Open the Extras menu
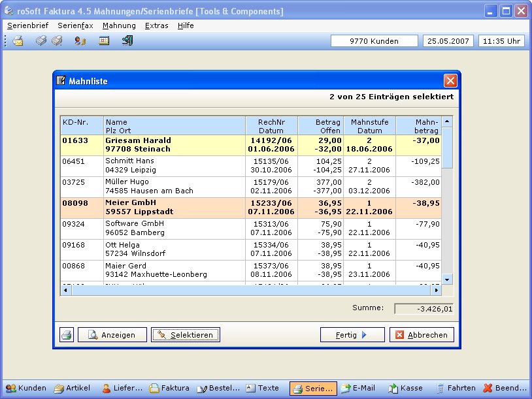The height and width of the screenshot is (399, 532). coord(156,25)
